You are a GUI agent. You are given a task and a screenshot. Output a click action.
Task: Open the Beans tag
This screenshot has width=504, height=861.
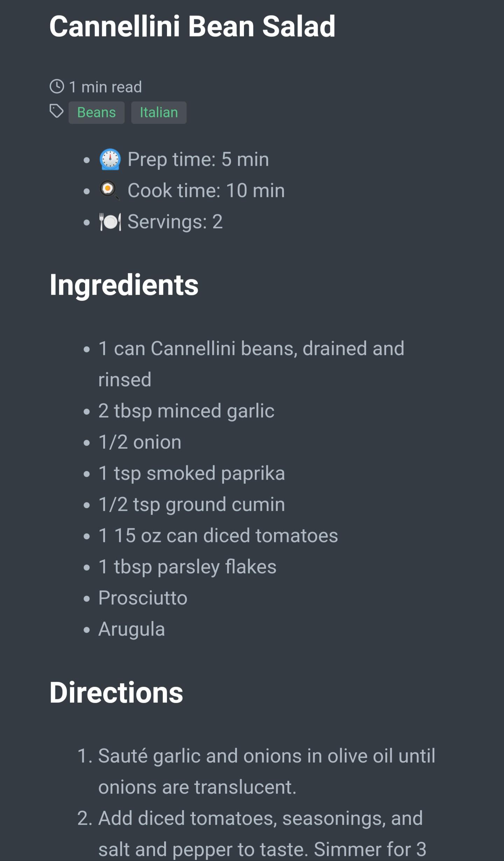96,112
